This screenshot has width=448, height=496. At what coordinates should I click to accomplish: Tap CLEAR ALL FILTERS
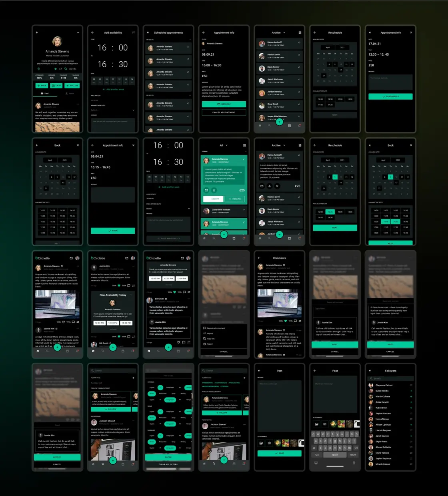click(168, 464)
